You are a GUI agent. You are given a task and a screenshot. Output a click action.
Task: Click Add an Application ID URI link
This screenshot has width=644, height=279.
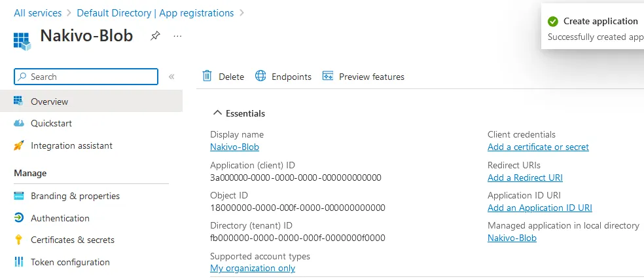(539, 208)
